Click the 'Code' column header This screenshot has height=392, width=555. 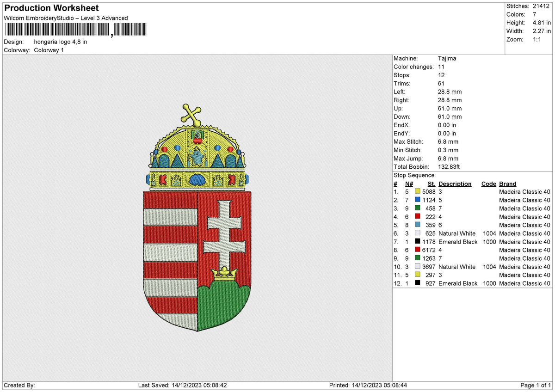coord(488,184)
